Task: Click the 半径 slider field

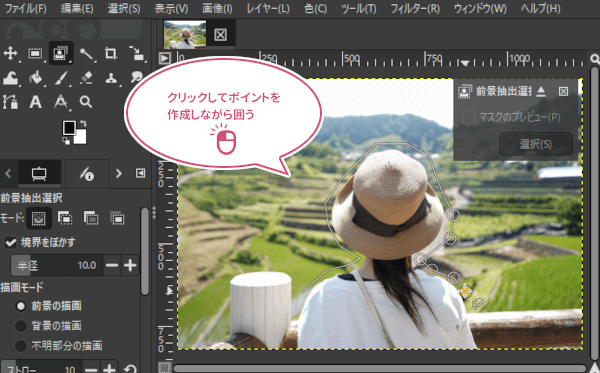Action: (57, 265)
